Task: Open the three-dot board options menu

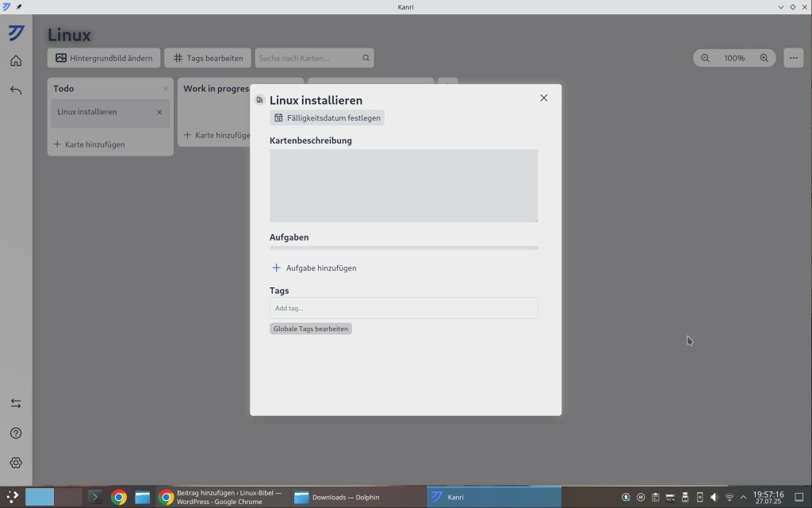Action: click(793, 58)
